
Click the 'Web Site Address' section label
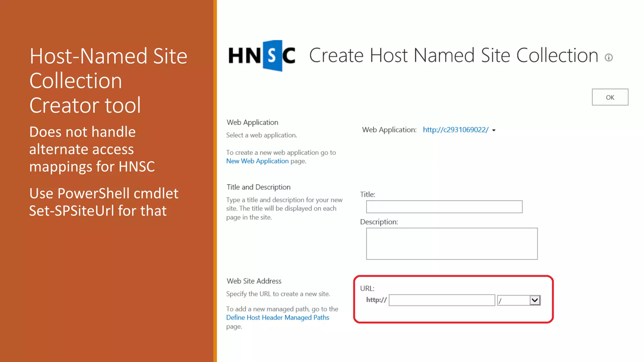coord(254,281)
